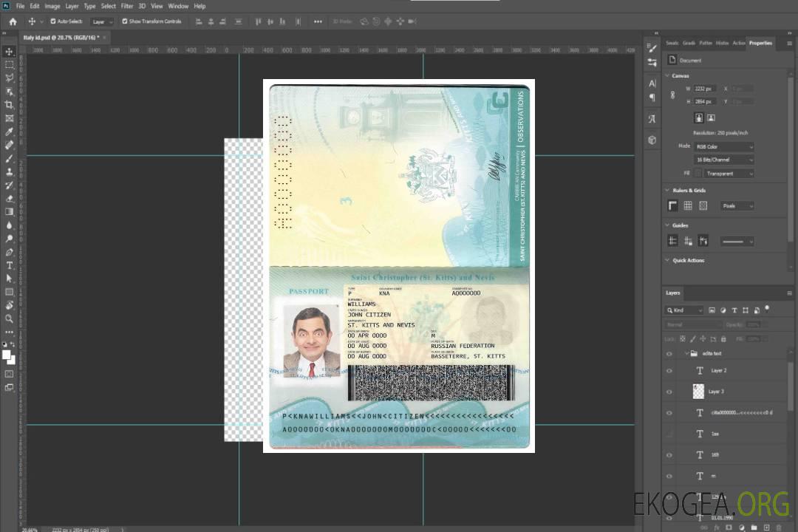Switch to the History tab
The image size is (798, 532).
(x=722, y=44)
